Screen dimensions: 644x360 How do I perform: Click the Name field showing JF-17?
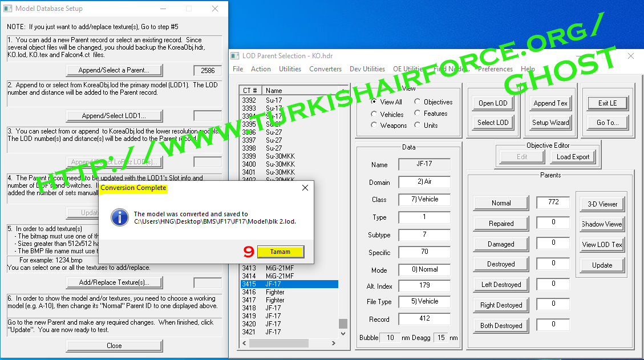(424, 164)
